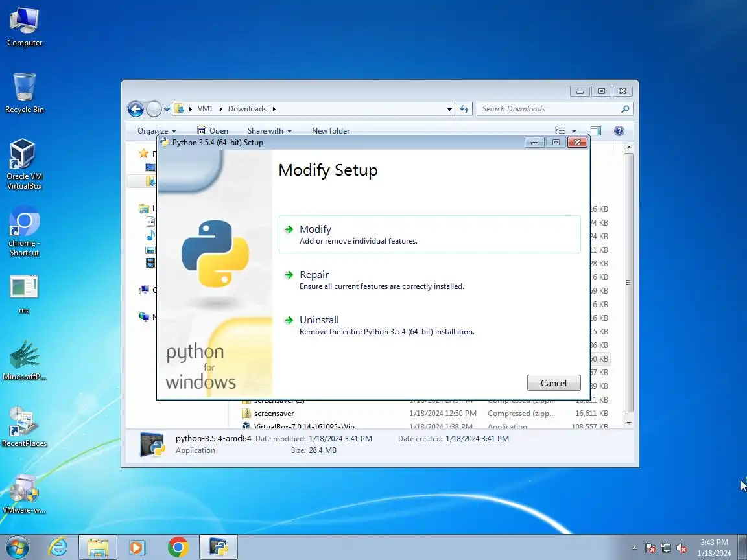
Task: Refresh the Downloads folder view
Action: [464, 109]
